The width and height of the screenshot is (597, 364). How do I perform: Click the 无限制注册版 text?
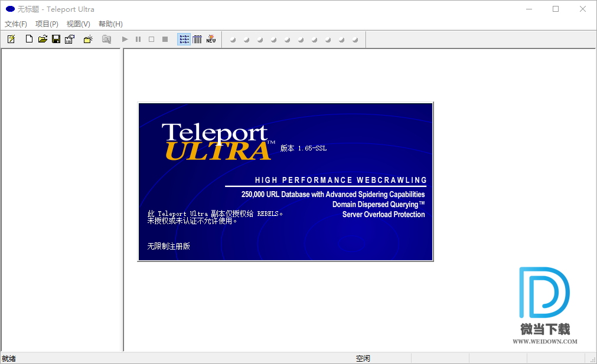click(169, 246)
